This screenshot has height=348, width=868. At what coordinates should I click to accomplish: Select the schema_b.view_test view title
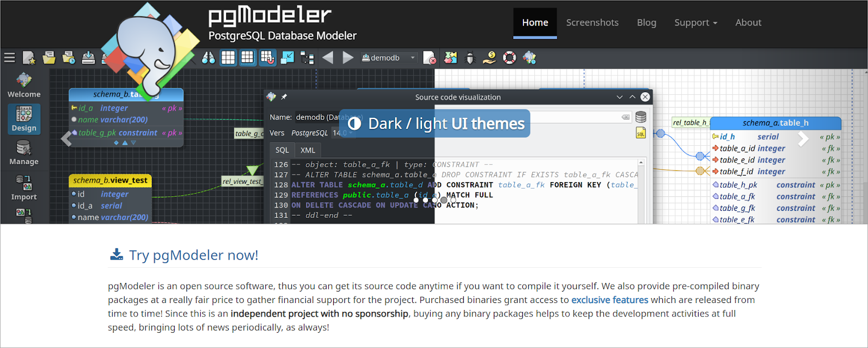click(x=110, y=180)
